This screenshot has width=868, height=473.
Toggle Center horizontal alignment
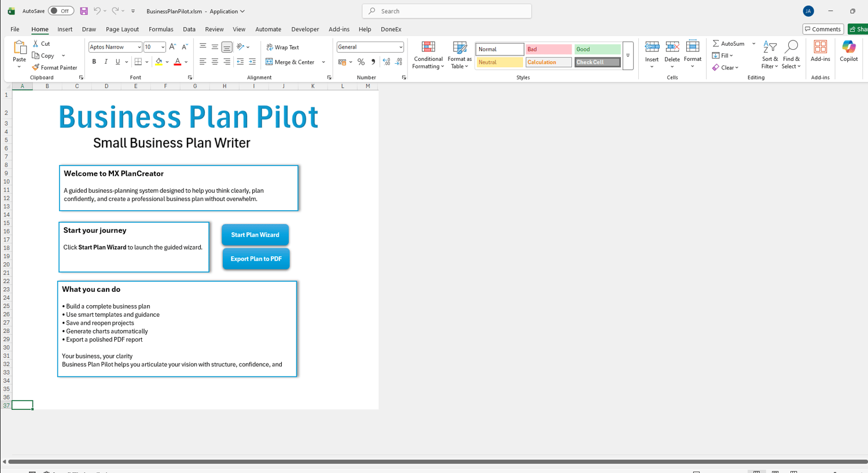(215, 62)
